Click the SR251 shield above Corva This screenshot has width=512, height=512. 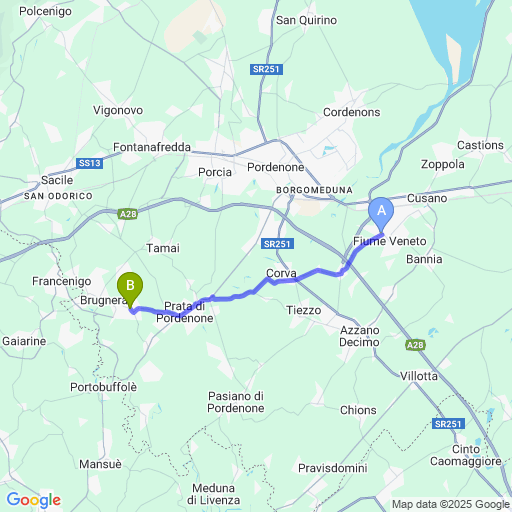click(277, 244)
